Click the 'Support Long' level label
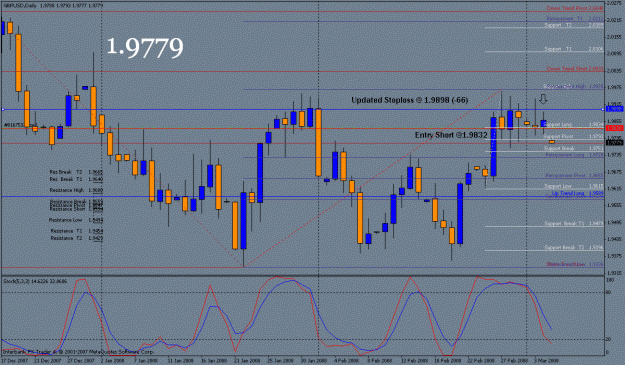Image resolution: width=625 pixels, height=365 pixels. coord(574,124)
